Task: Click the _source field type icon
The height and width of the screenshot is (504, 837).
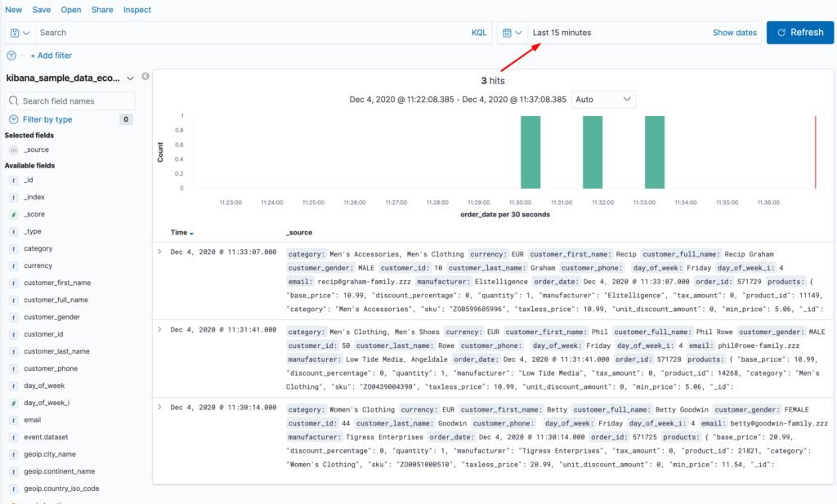Action: pos(13,150)
